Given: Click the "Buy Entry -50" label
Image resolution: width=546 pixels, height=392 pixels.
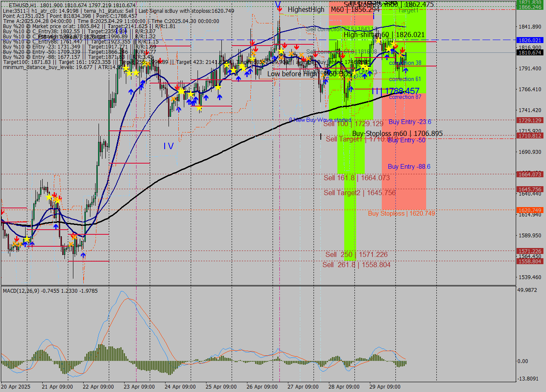Looking at the screenshot, I should 407,140.
